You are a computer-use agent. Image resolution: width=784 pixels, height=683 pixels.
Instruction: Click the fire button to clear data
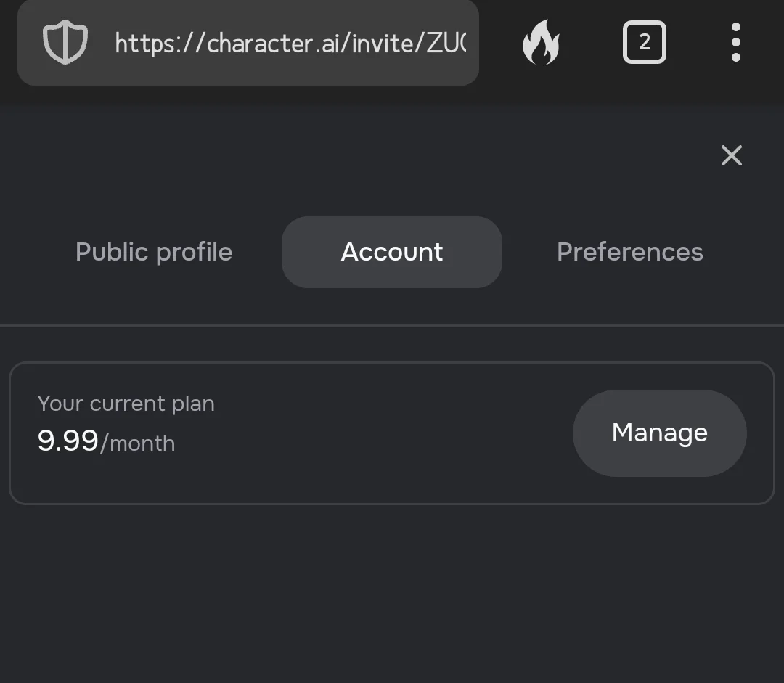click(541, 43)
